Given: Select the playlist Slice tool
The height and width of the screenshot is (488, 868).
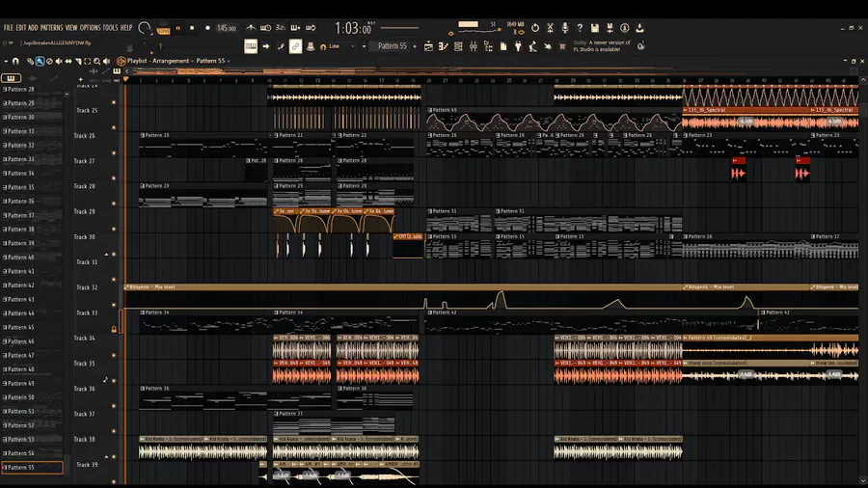Looking at the screenshot, I should coord(78,62).
